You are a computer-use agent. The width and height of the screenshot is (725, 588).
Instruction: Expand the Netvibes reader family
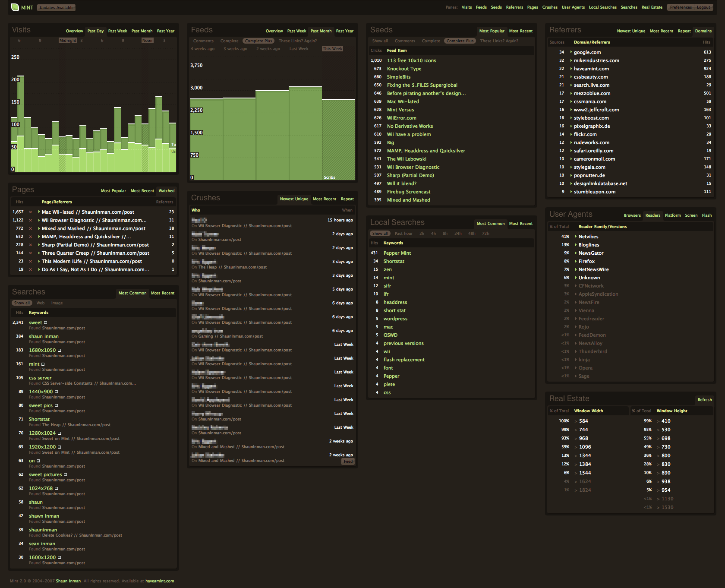(576, 237)
